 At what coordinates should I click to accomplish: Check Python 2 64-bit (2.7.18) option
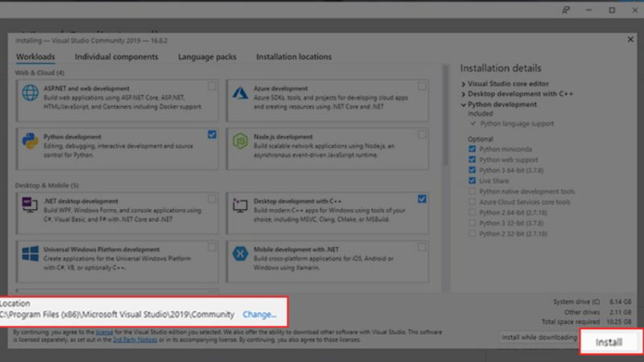pyautogui.click(x=472, y=212)
